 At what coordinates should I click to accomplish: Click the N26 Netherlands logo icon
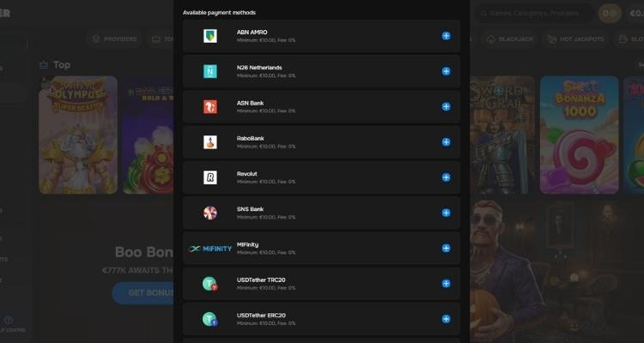(x=210, y=71)
